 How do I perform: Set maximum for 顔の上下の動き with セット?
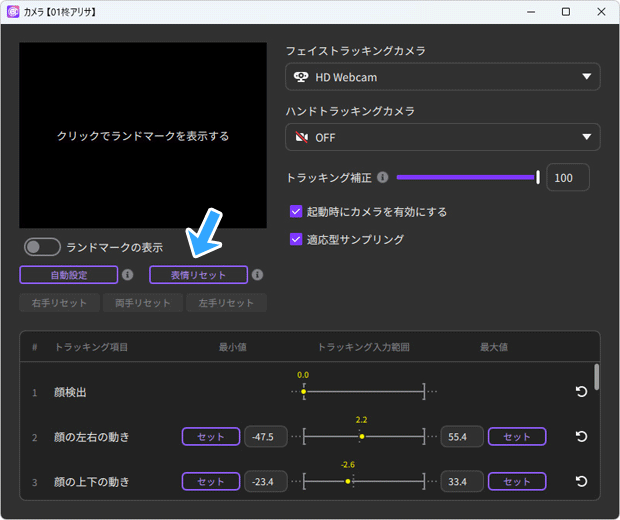pyautogui.click(x=517, y=482)
